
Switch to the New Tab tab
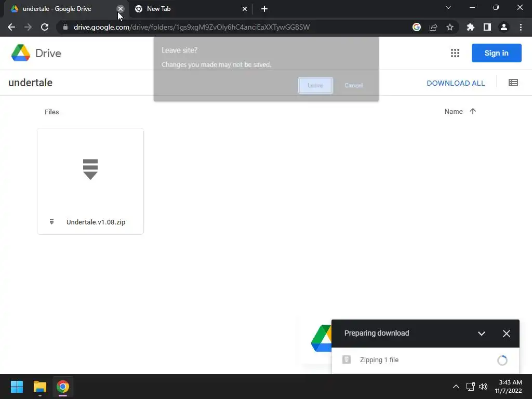click(x=190, y=9)
